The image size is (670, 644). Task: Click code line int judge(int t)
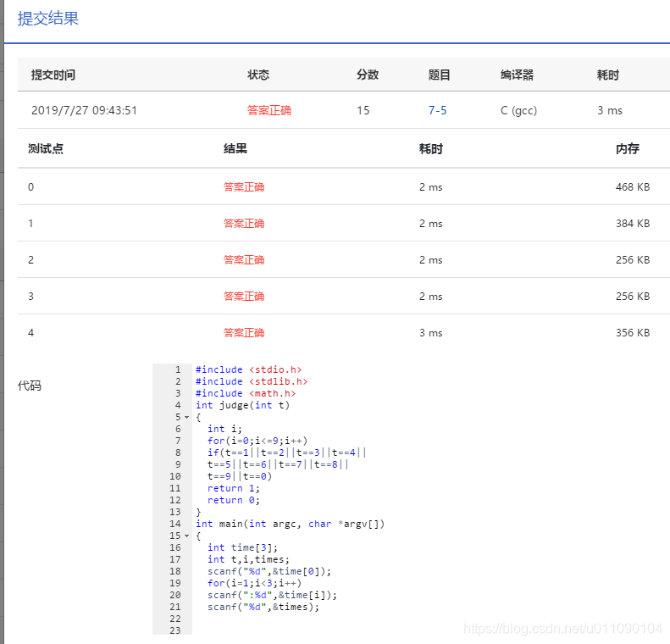(243, 405)
